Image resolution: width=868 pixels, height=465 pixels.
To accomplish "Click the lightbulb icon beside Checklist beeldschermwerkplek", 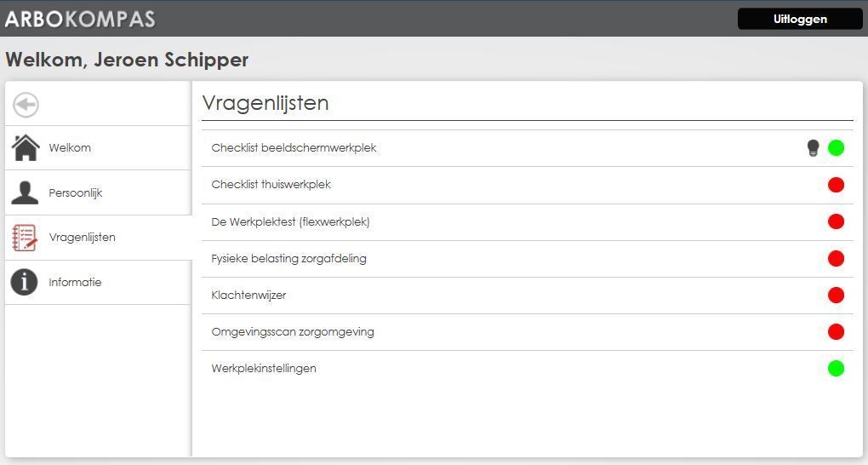I will tap(813, 148).
